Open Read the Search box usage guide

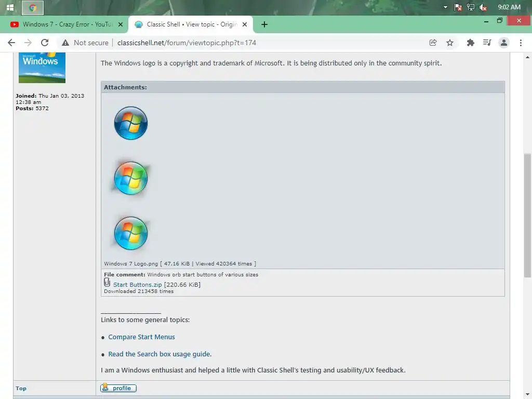(x=160, y=354)
